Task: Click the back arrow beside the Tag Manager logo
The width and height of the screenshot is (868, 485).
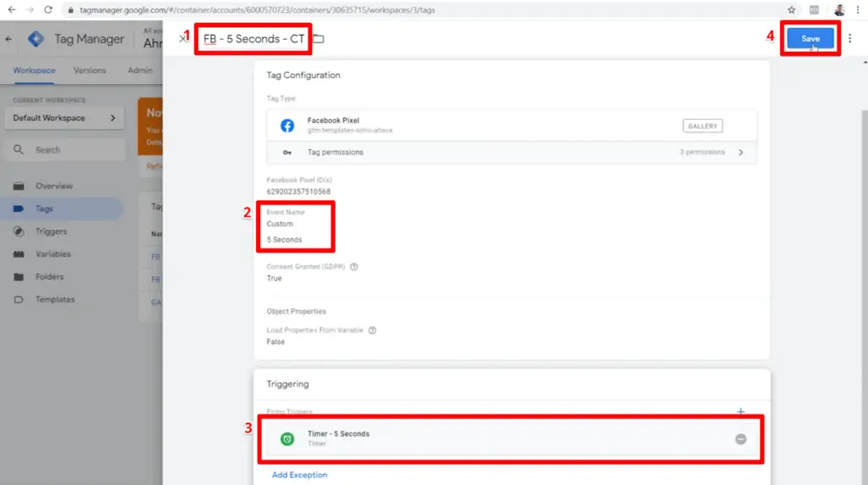Action: 8,39
